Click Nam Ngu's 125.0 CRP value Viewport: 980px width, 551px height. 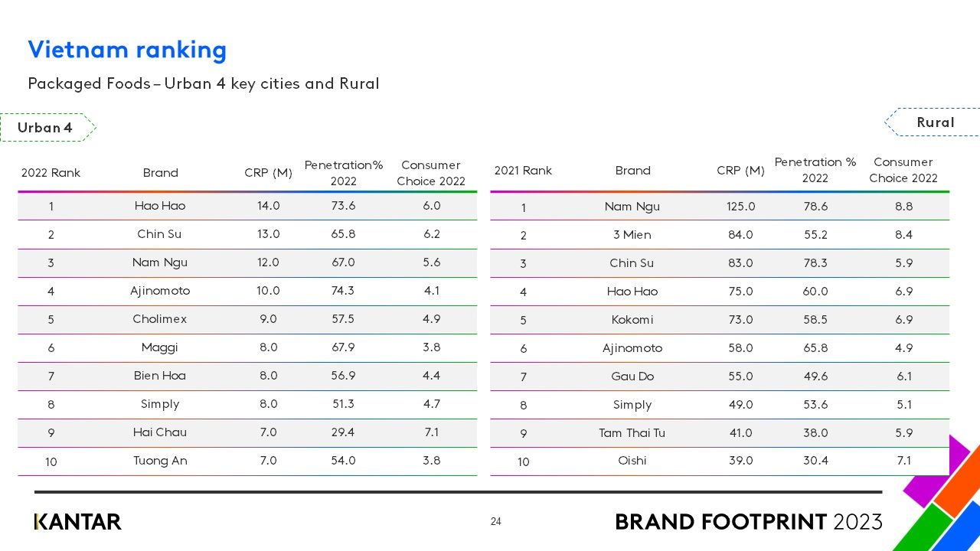[740, 207]
